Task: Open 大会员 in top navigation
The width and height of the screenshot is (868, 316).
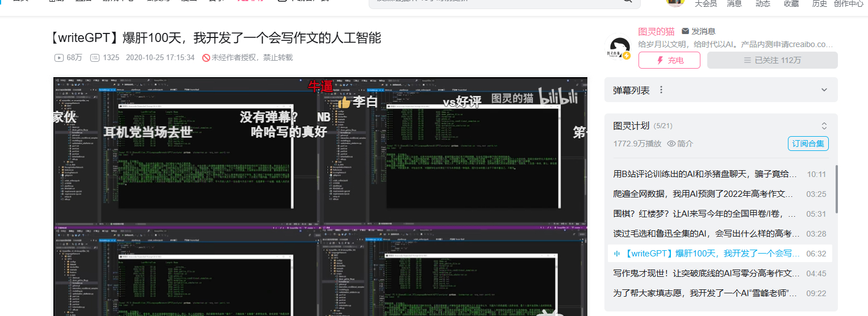Action: click(x=706, y=3)
